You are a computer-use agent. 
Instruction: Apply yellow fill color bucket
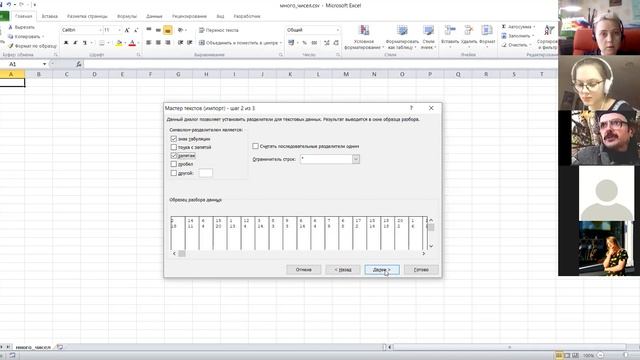click(x=119, y=43)
